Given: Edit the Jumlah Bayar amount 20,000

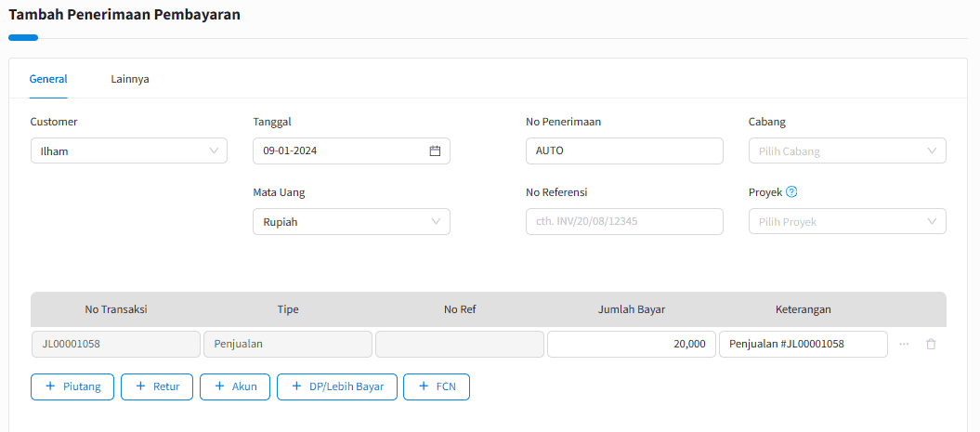Looking at the screenshot, I should click(632, 344).
